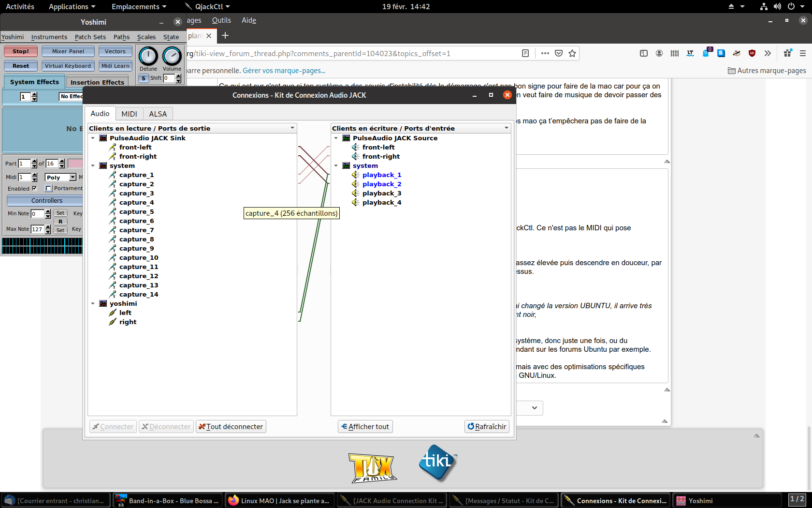Select playback_3 input port
Viewport: 812px width, 508px height.
tap(382, 193)
